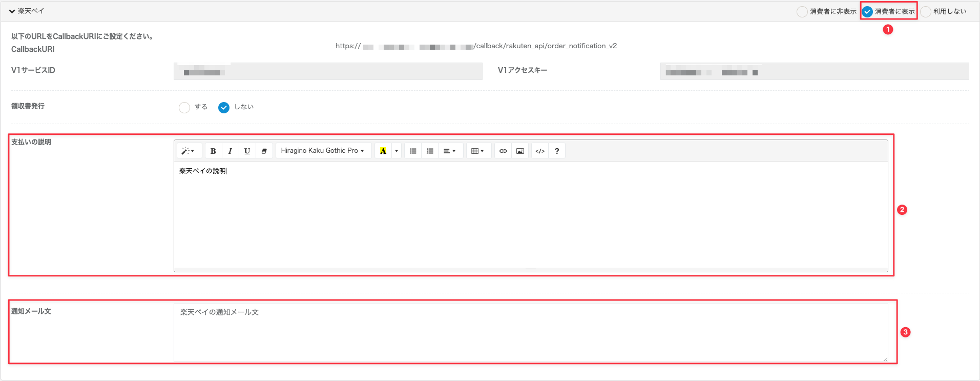Select しない for 領収書発行

tap(224, 107)
